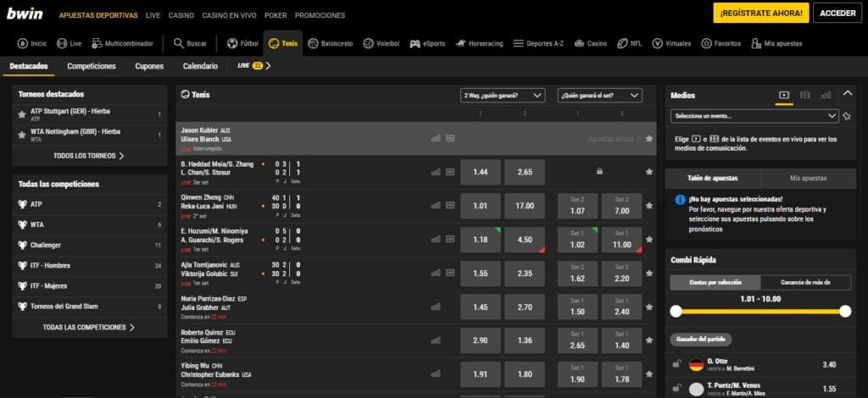Show statistics for the Jason Kubler match
This screenshot has height=398, width=868.
point(436,138)
